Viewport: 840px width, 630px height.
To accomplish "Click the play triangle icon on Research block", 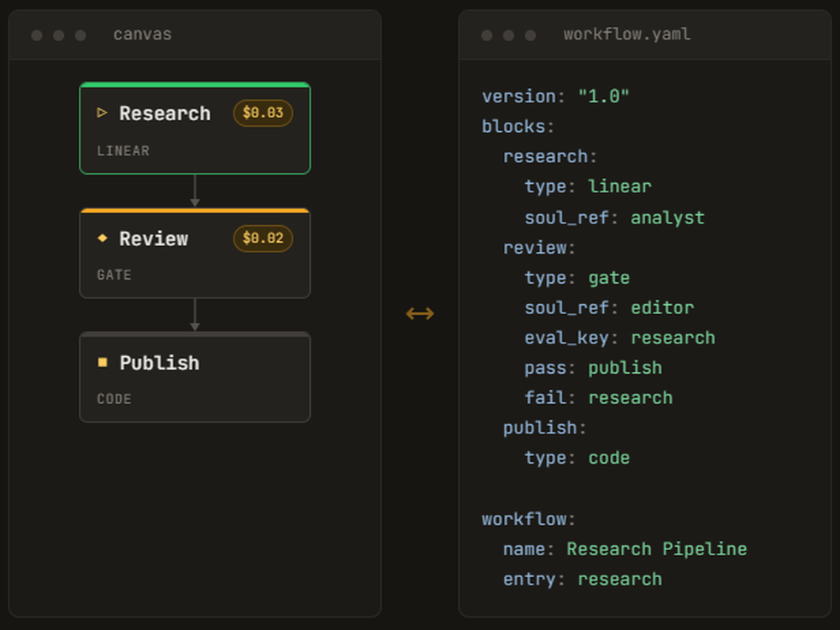I will pyautogui.click(x=102, y=113).
